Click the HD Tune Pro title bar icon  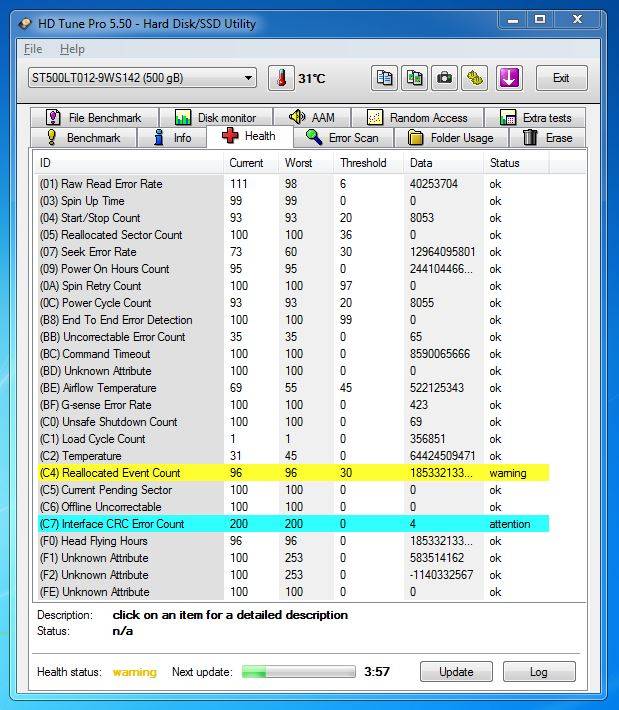click(25, 24)
